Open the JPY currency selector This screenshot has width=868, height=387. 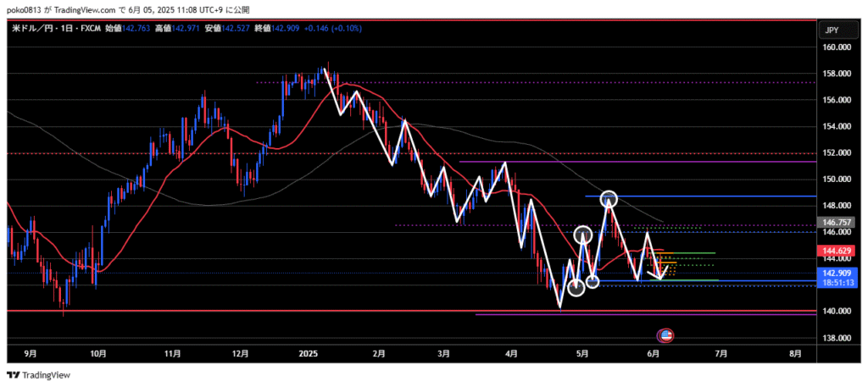click(832, 30)
